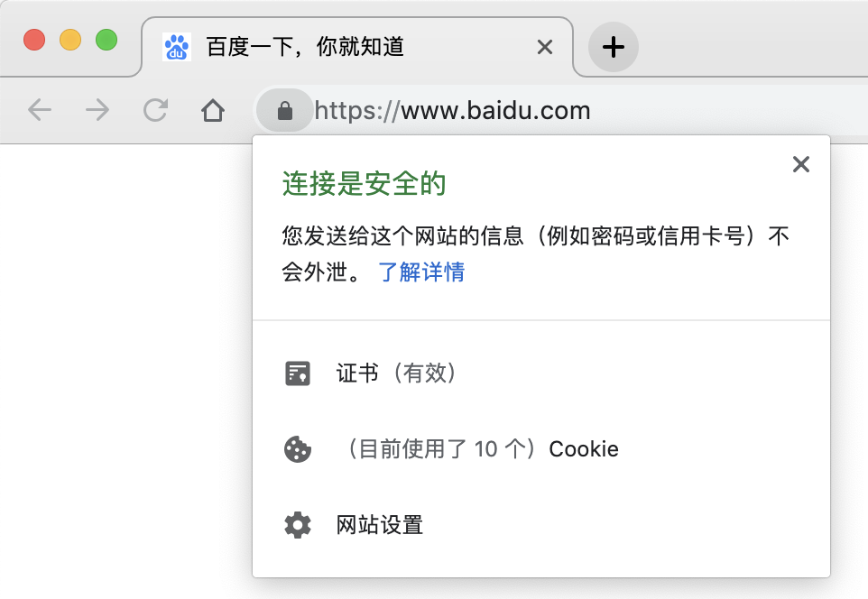Click the lock icon in address bar
Image resolution: width=868 pixels, height=599 pixels.
click(x=284, y=111)
